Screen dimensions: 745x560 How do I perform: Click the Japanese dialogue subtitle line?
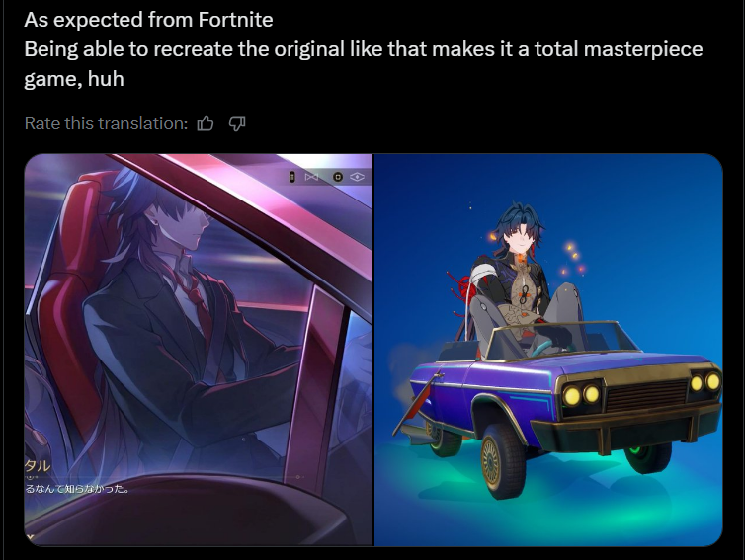click(77, 488)
